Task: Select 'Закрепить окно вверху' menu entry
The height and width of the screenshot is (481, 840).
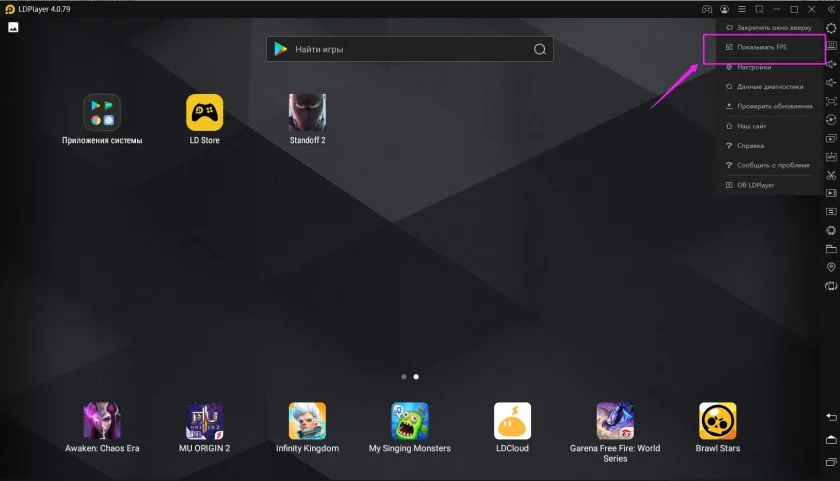Action: point(769,27)
